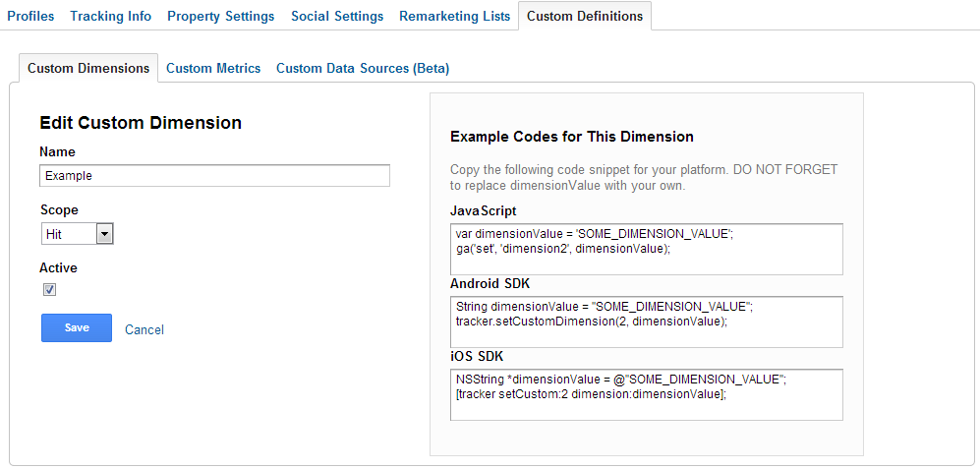This screenshot has width=980, height=469.
Task: Click the "Active" label above the checkbox
Action: [58, 267]
